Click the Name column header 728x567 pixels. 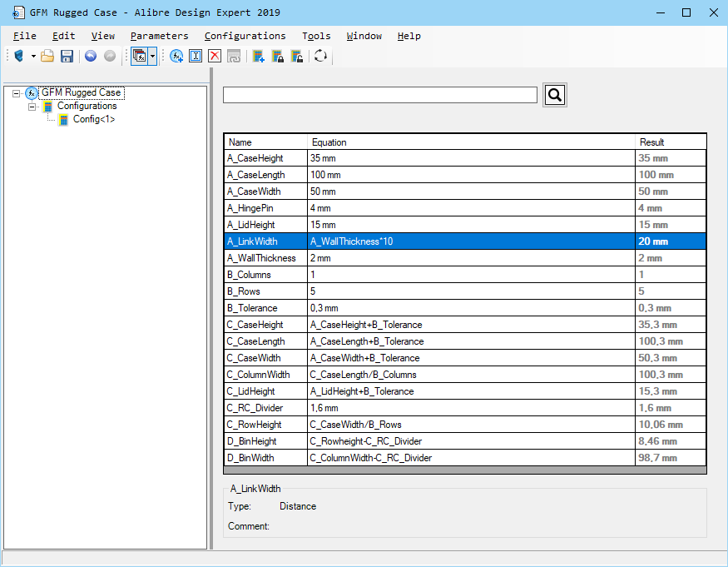pyautogui.click(x=266, y=142)
